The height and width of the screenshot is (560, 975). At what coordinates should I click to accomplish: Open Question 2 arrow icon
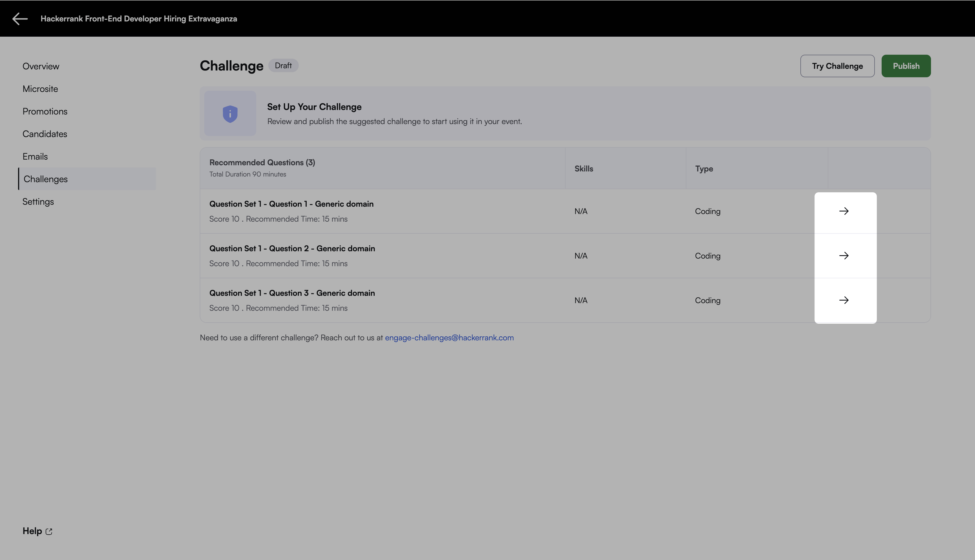tap(844, 256)
